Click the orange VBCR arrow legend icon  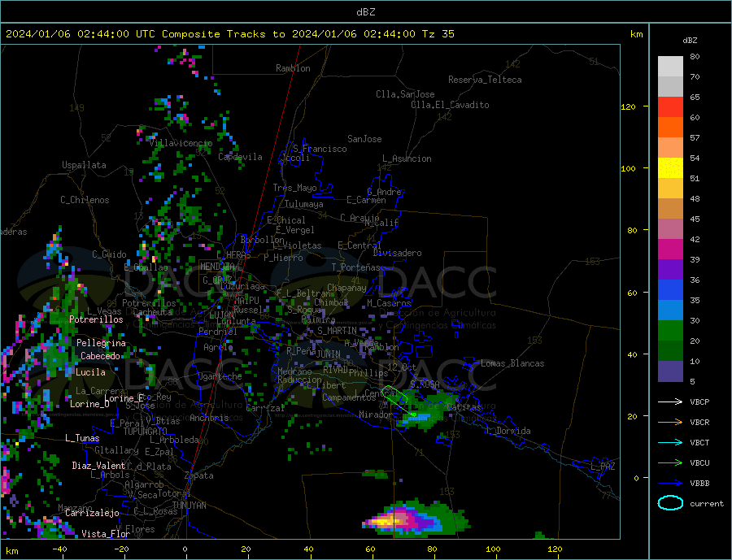click(670, 422)
